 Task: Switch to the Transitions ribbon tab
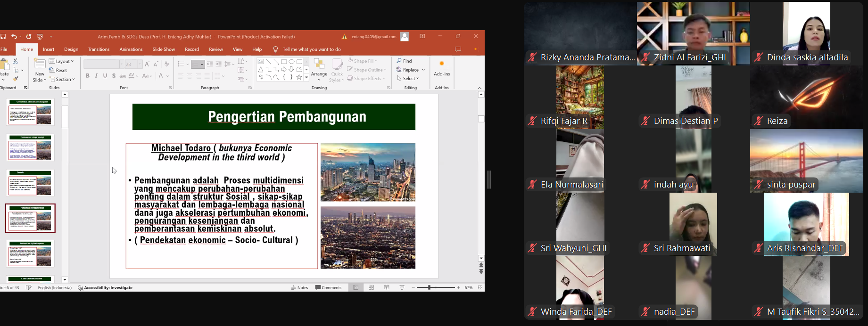click(99, 49)
